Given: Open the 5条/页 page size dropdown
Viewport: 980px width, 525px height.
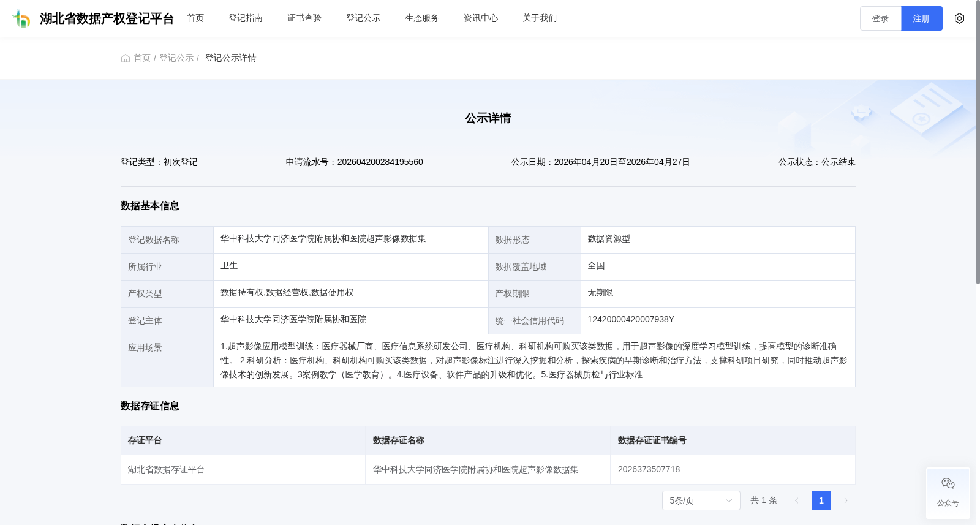Looking at the screenshot, I should coord(701,500).
